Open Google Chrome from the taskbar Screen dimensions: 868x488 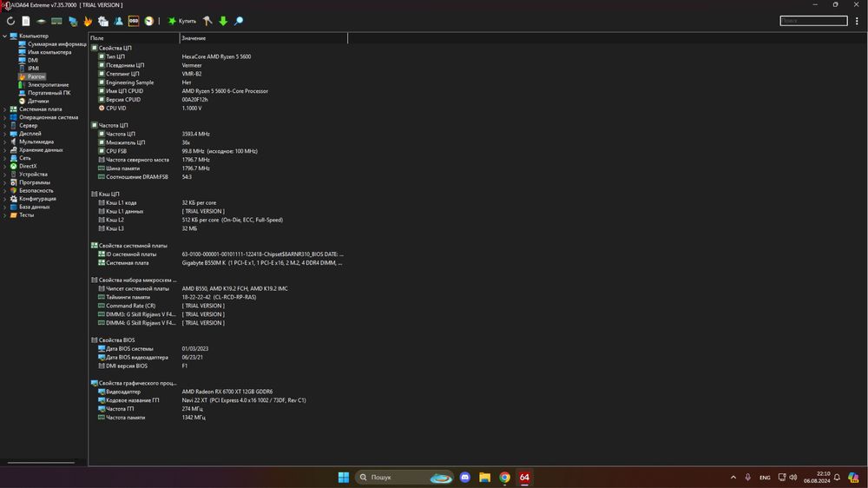pyautogui.click(x=504, y=477)
